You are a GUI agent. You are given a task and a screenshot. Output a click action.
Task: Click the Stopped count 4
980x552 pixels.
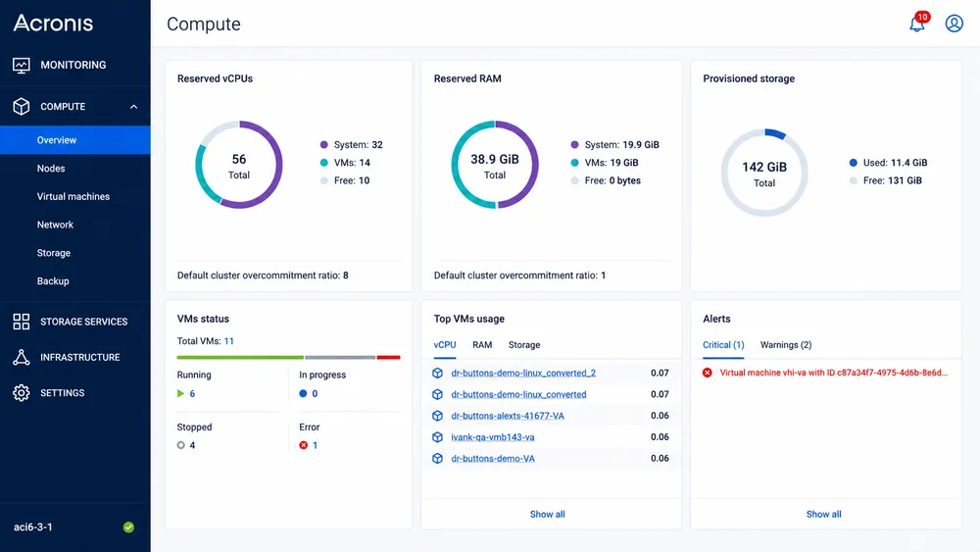pos(192,446)
